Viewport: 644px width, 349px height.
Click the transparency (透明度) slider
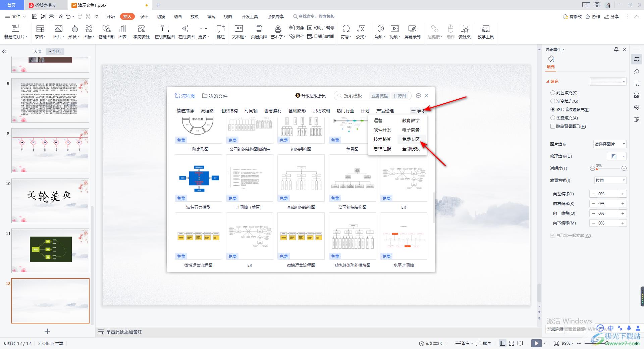click(608, 168)
